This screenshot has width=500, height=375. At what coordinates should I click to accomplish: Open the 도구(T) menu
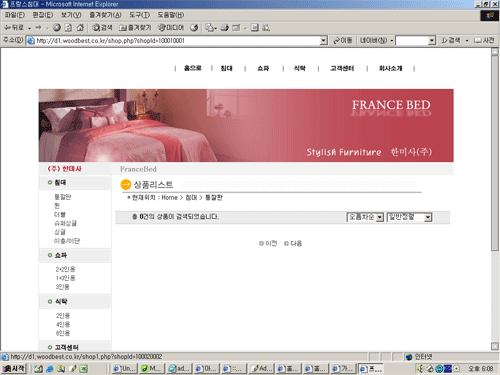point(139,15)
